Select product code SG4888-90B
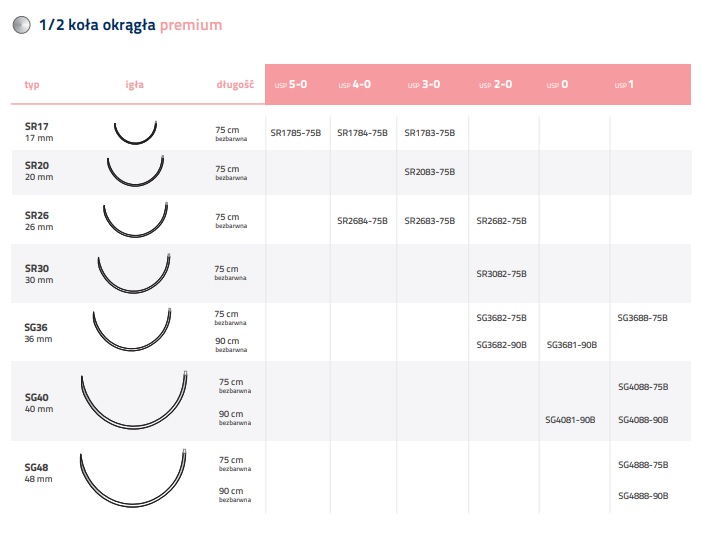The height and width of the screenshot is (545, 703). [x=643, y=496]
